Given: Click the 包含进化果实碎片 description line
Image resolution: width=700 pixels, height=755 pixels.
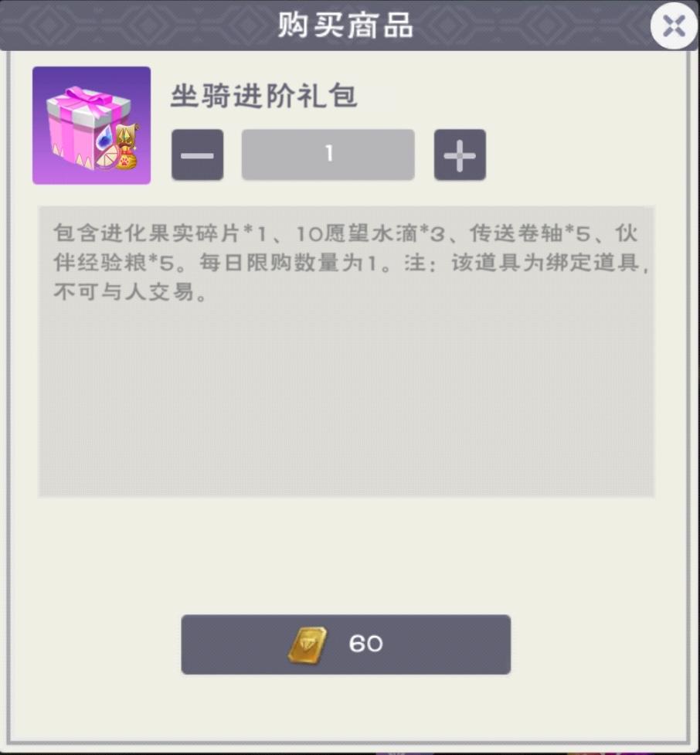Looking at the screenshot, I should (x=345, y=233).
